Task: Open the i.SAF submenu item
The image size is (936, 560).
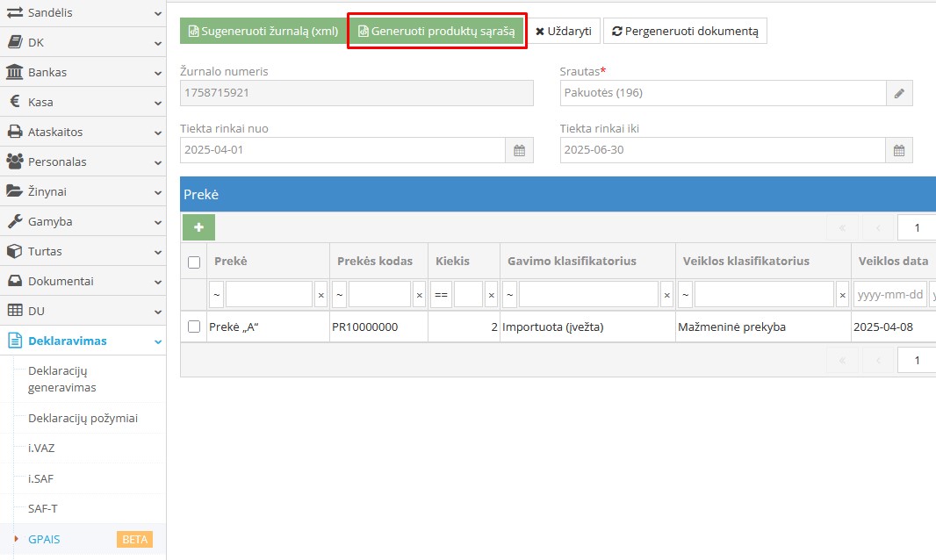Action: tap(41, 478)
